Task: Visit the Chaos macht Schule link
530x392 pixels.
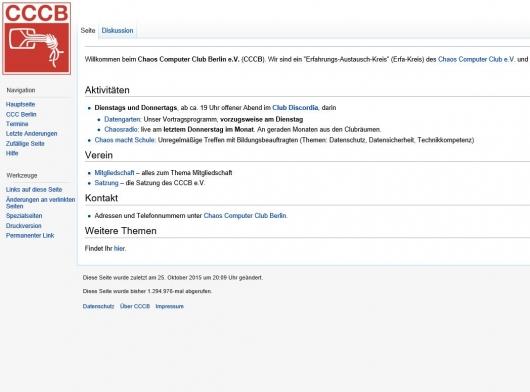Action: point(125,140)
